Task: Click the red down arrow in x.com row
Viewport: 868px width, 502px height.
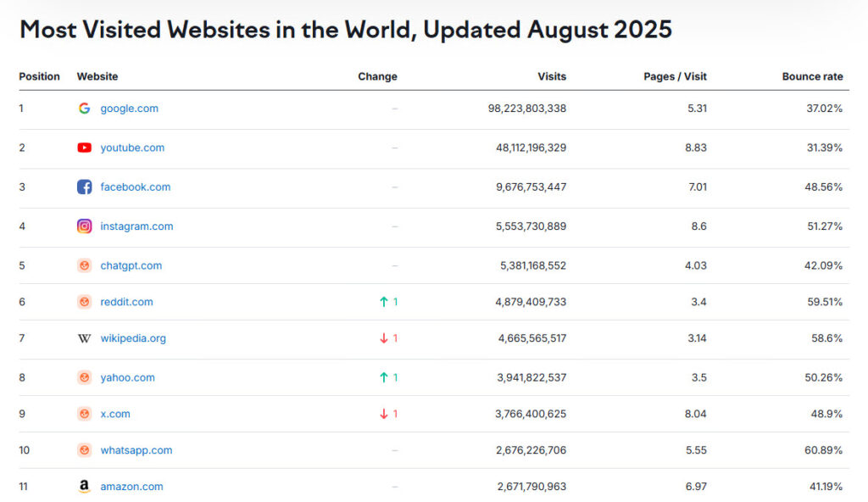Action: tap(384, 414)
